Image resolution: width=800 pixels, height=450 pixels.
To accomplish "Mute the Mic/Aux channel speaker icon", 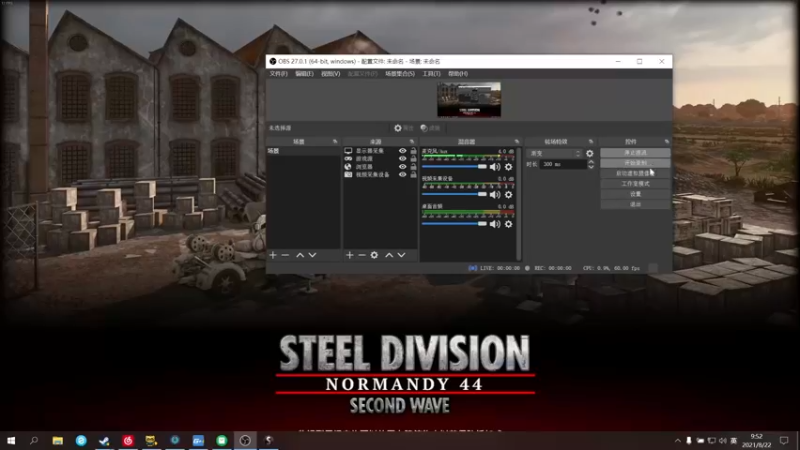I will (495, 167).
